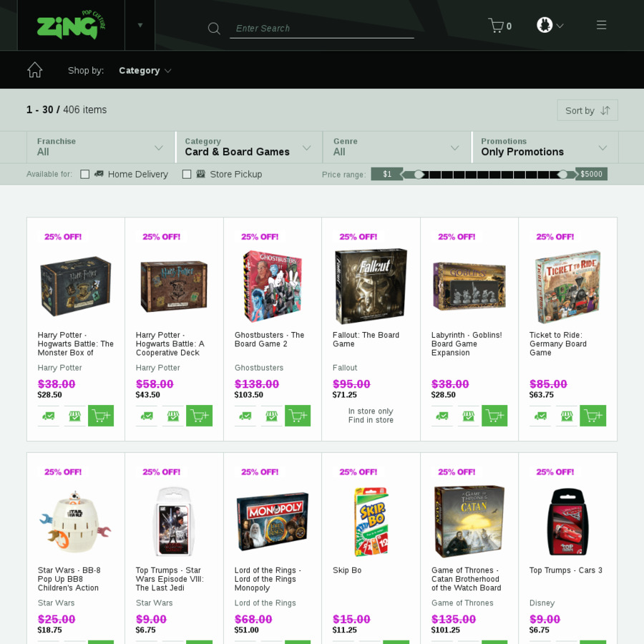Expand the Franchise filter dropdown

101,147
